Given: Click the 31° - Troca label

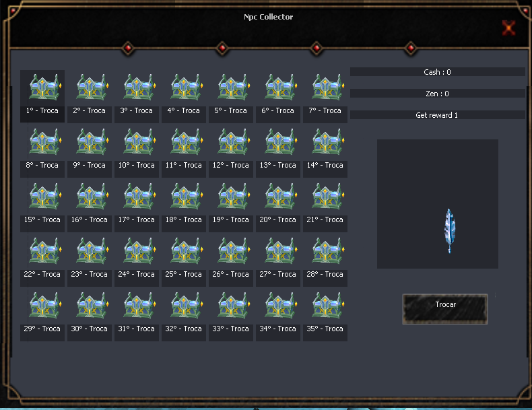Looking at the screenshot, I should point(137,329).
